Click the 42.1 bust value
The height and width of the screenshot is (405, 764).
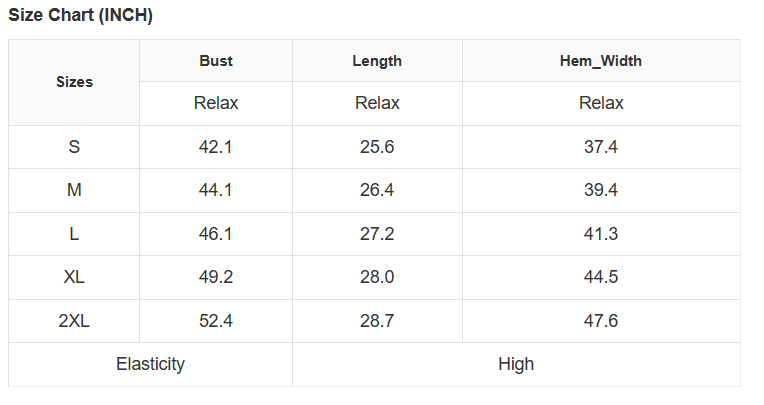(216, 147)
